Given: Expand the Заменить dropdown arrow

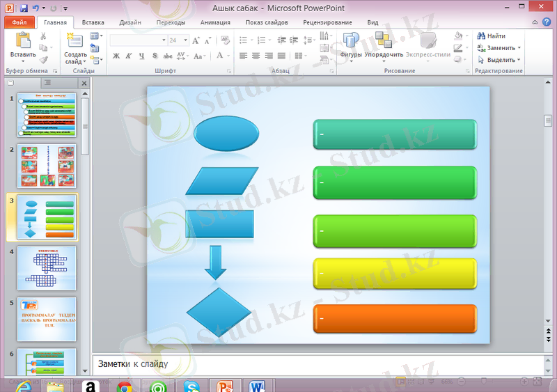Looking at the screenshot, I should click(520, 48).
